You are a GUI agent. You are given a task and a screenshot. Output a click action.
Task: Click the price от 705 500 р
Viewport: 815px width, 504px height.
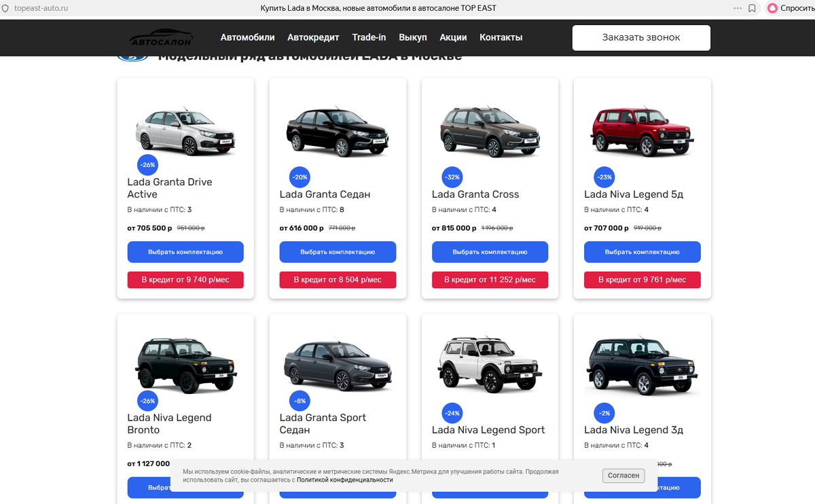coord(149,228)
